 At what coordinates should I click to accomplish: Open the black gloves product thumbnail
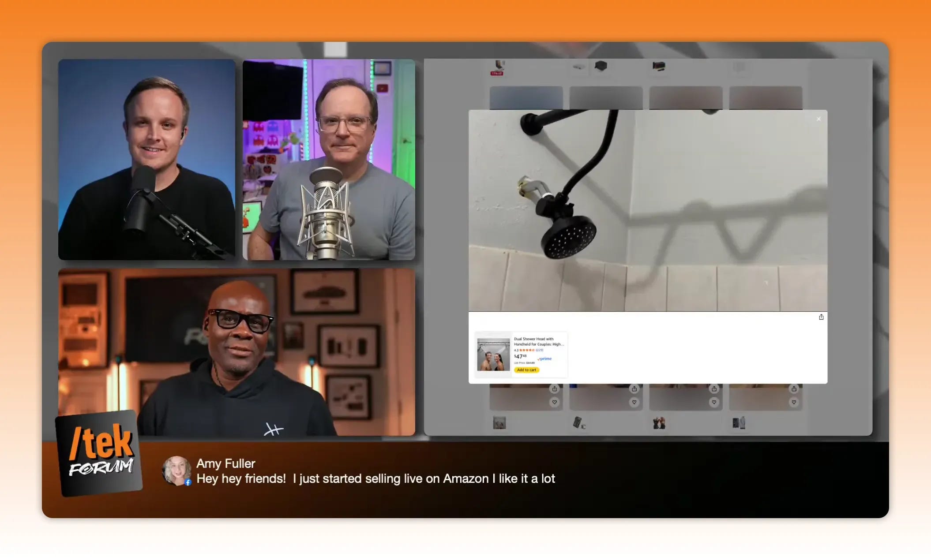(659, 423)
